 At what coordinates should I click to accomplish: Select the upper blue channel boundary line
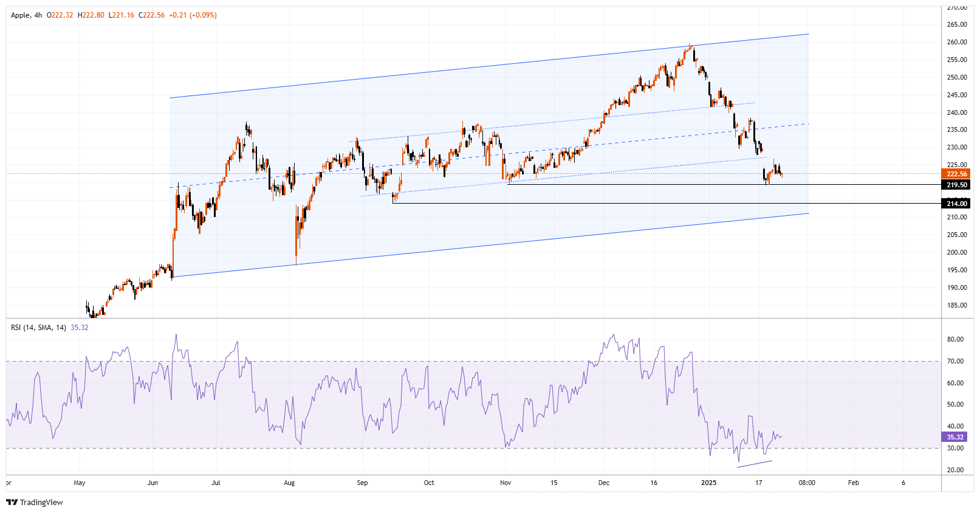489,66
